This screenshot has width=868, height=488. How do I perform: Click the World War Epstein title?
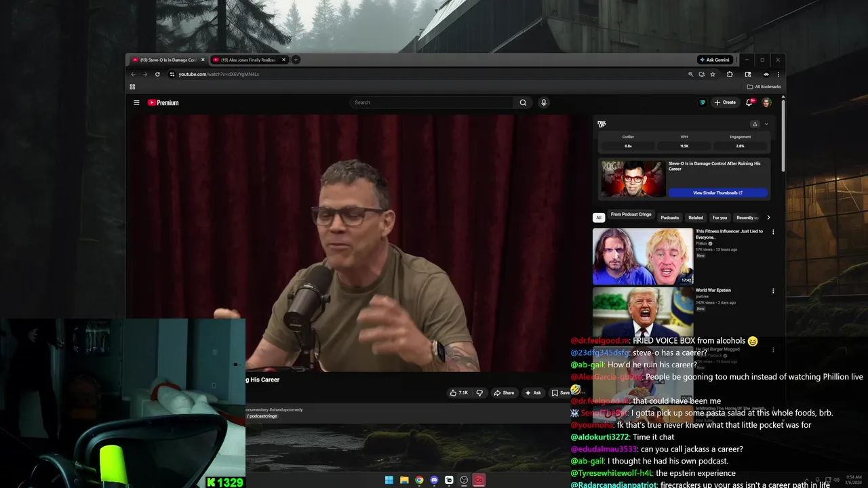click(x=713, y=290)
